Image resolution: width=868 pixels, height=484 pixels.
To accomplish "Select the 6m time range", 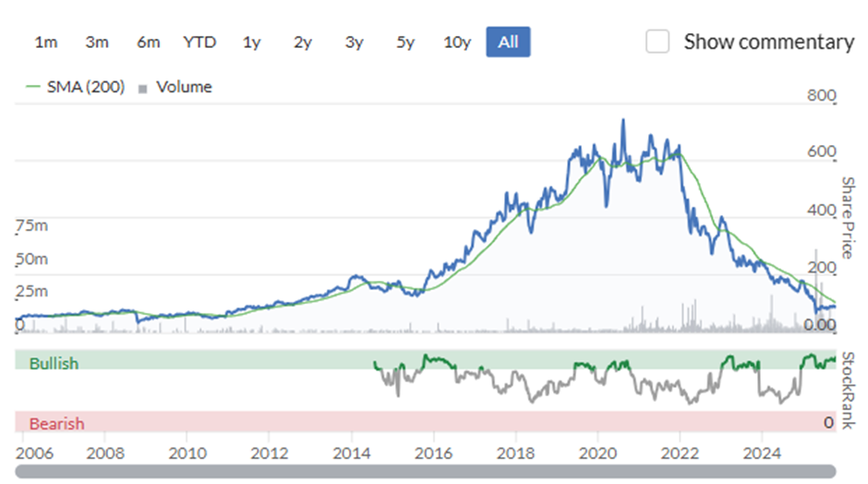I will coord(149,42).
